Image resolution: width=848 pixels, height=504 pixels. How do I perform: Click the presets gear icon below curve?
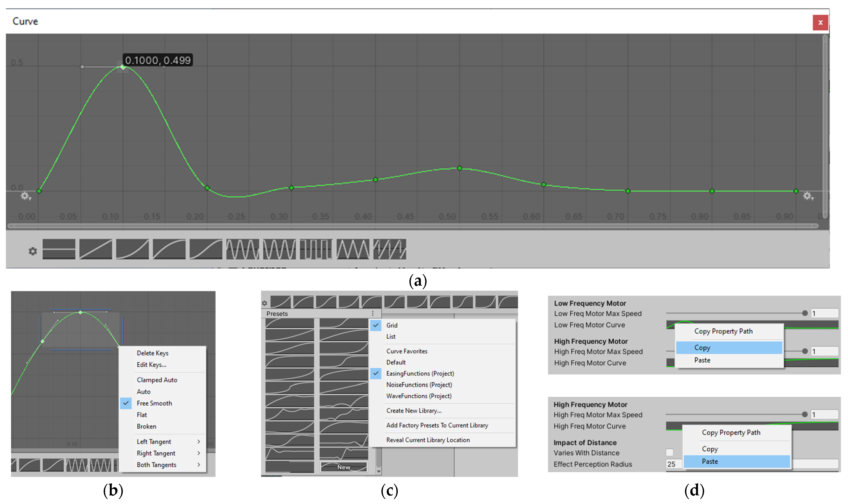(33, 251)
